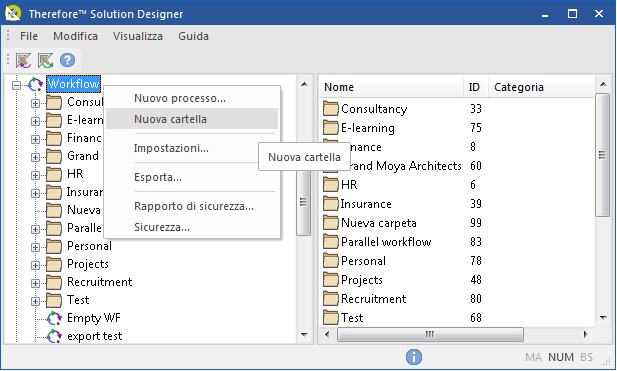Expand the E-learning tree folder

[35, 121]
